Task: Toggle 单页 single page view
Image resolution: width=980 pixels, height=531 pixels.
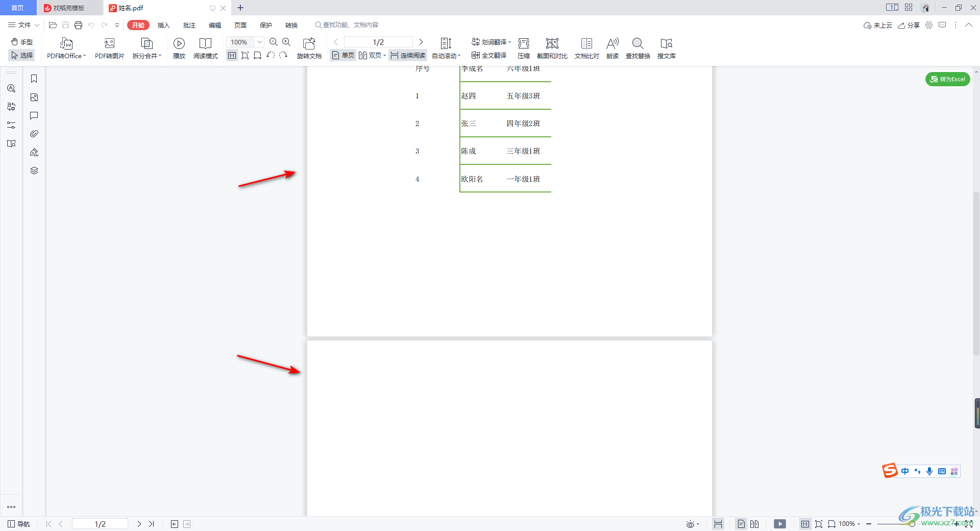Action: coord(343,55)
